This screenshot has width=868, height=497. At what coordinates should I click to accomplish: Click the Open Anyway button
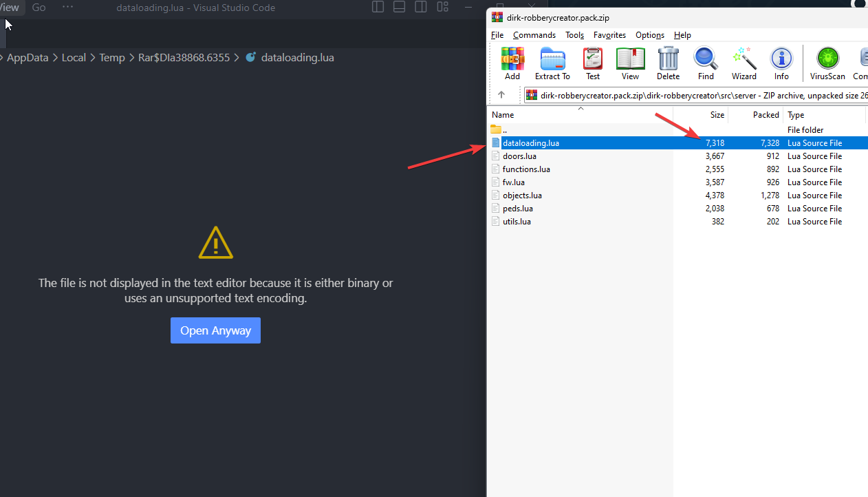[x=215, y=330]
